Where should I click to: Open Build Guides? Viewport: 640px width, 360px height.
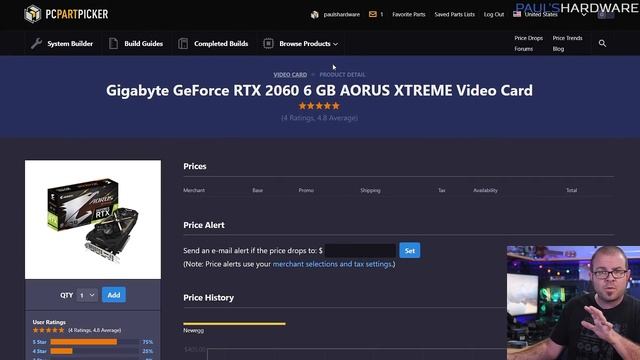tap(143, 44)
